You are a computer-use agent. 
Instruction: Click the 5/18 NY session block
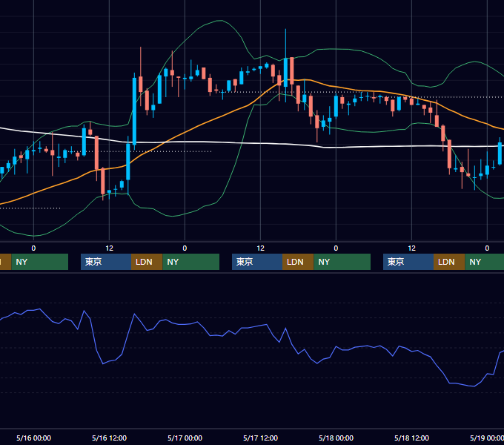(x=485, y=262)
